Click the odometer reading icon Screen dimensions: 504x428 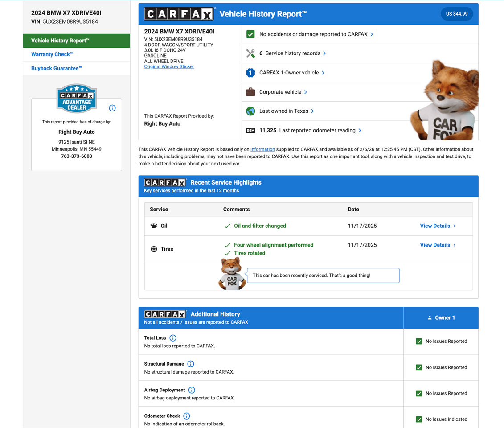tap(250, 131)
